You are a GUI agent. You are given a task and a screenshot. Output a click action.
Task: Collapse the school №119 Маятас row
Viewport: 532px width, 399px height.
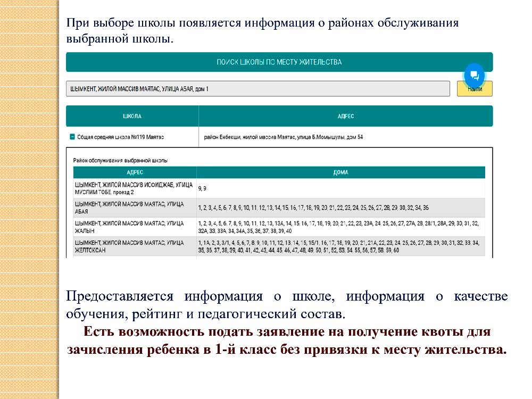(x=72, y=137)
